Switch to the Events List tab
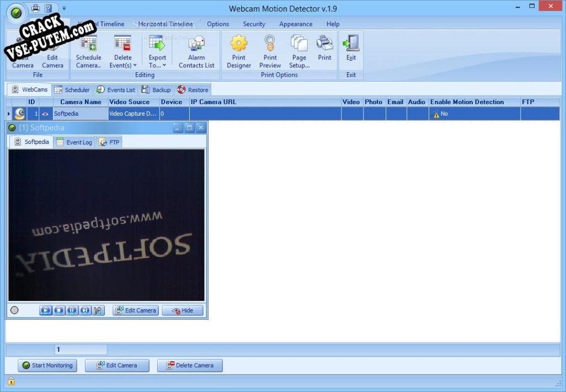 pos(116,90)
